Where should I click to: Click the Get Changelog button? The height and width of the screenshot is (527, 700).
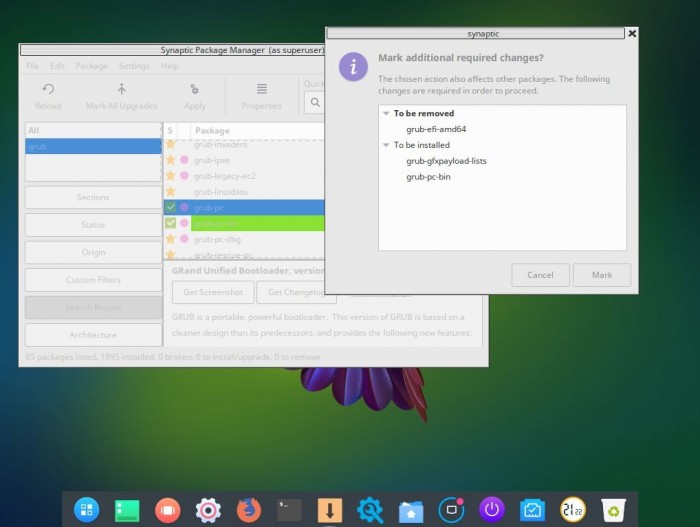point(296,292)
